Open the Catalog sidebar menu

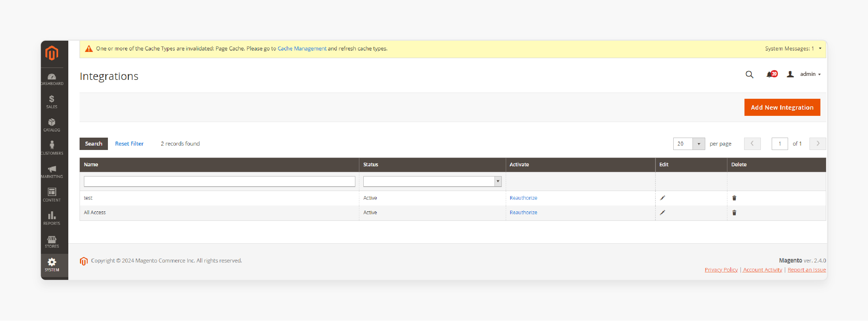coord(52,125)
